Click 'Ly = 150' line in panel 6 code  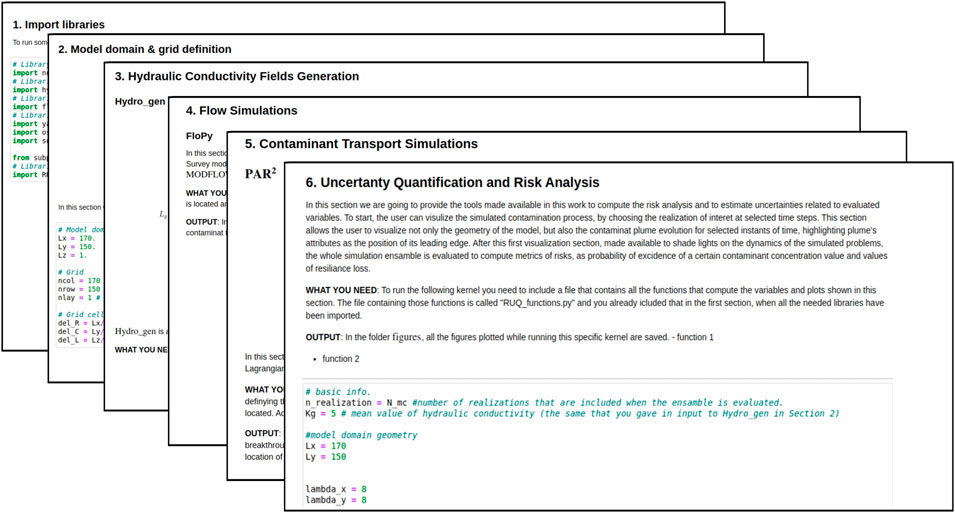[x=326, y=457]
